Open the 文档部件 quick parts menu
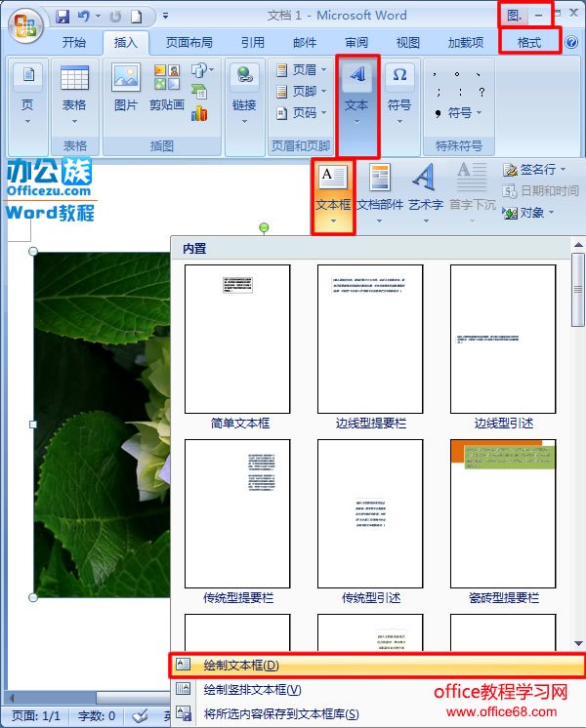This screenshot has width=586, height=728. pos(380,192)
